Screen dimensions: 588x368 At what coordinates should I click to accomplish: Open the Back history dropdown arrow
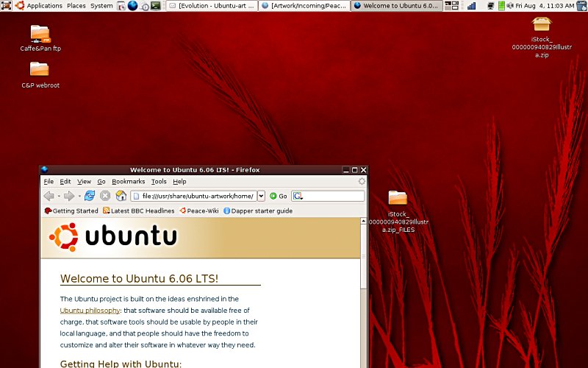[59, 196]
